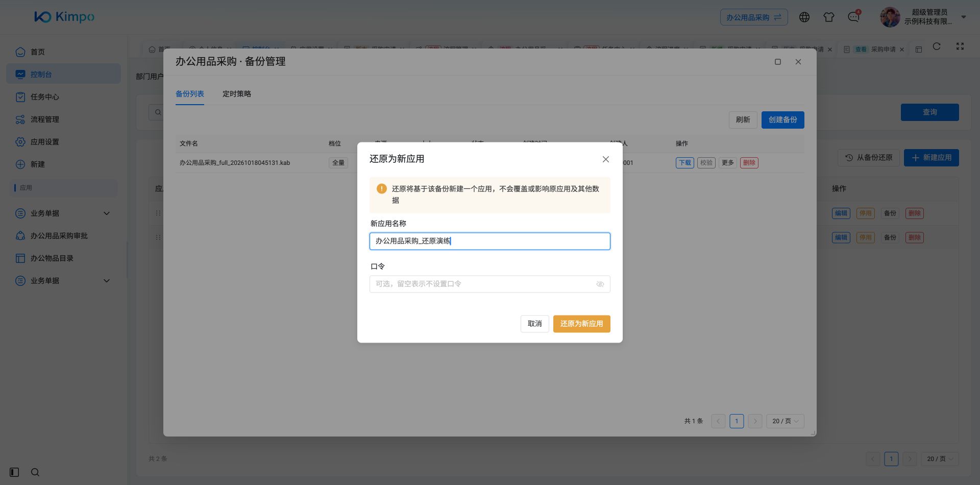980x485 pixels.
Task: Open the language globe icon
Action: [804, 17]
